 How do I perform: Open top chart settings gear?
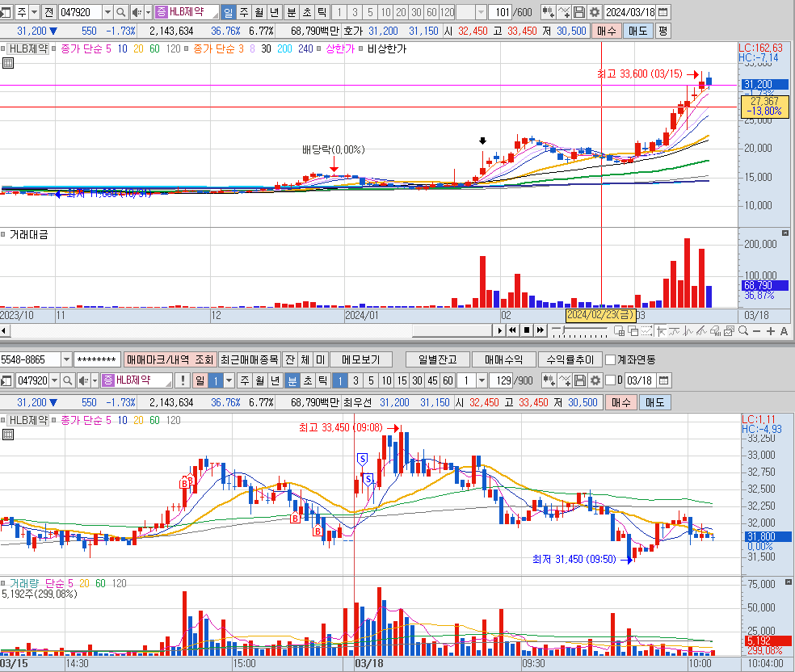click(x=594, y=12)
